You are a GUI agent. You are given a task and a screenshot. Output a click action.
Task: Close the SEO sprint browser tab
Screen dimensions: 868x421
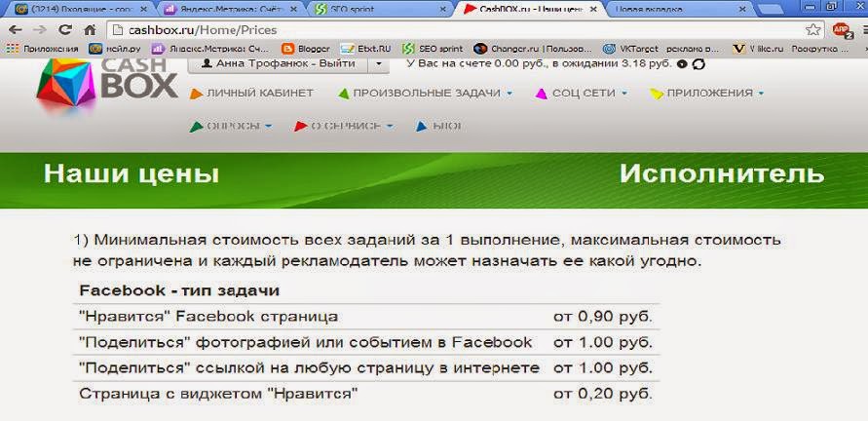(x=442, y=10)
